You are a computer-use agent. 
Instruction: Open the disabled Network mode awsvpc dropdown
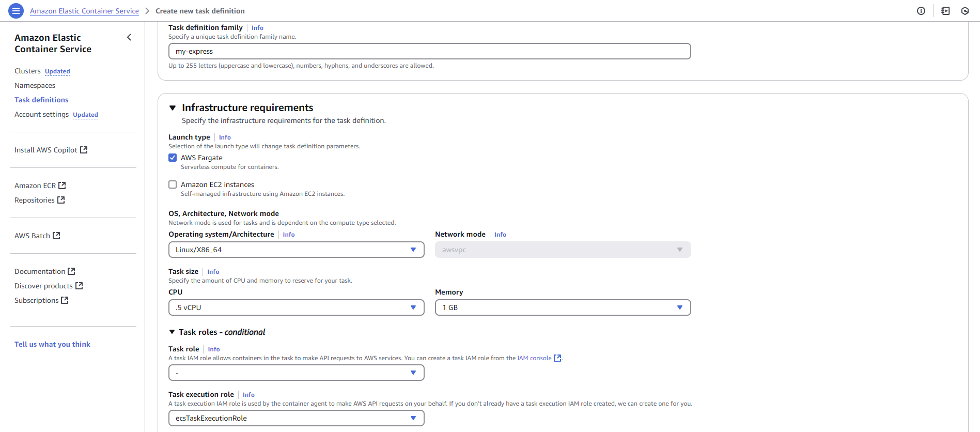point(563,250)
